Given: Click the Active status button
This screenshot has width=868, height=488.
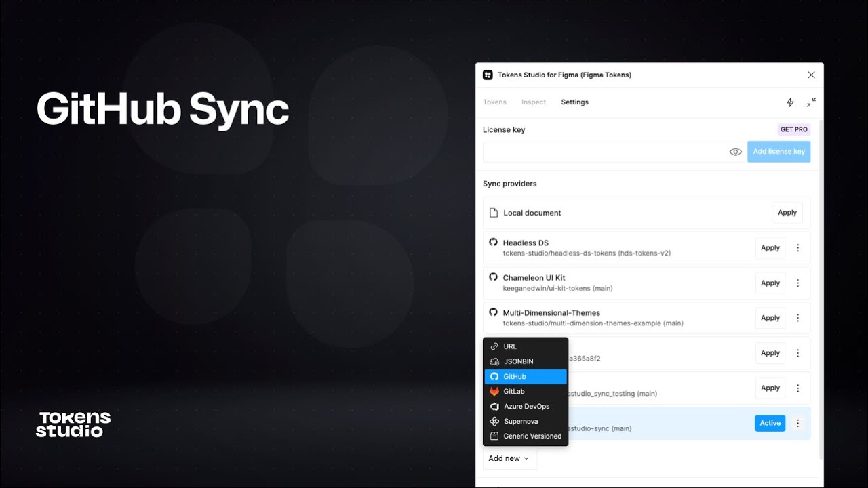Looking at the screenshot, I should click(770, 423).
